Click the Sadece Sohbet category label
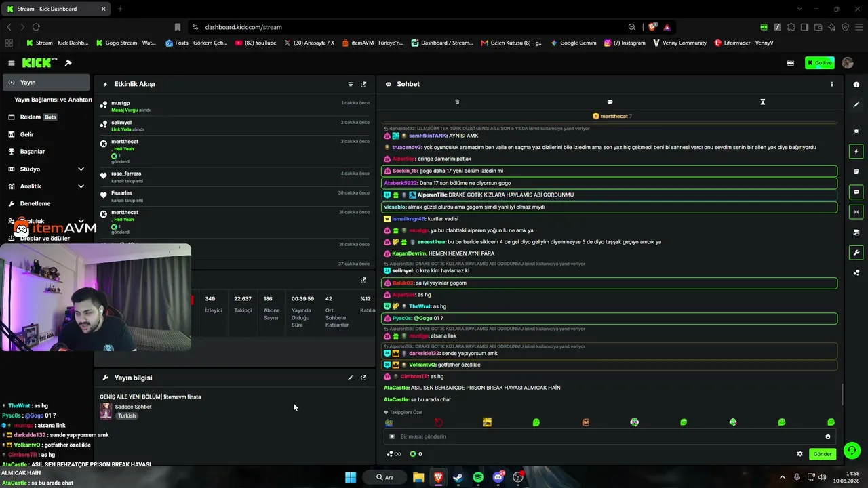 click(134, 407)
